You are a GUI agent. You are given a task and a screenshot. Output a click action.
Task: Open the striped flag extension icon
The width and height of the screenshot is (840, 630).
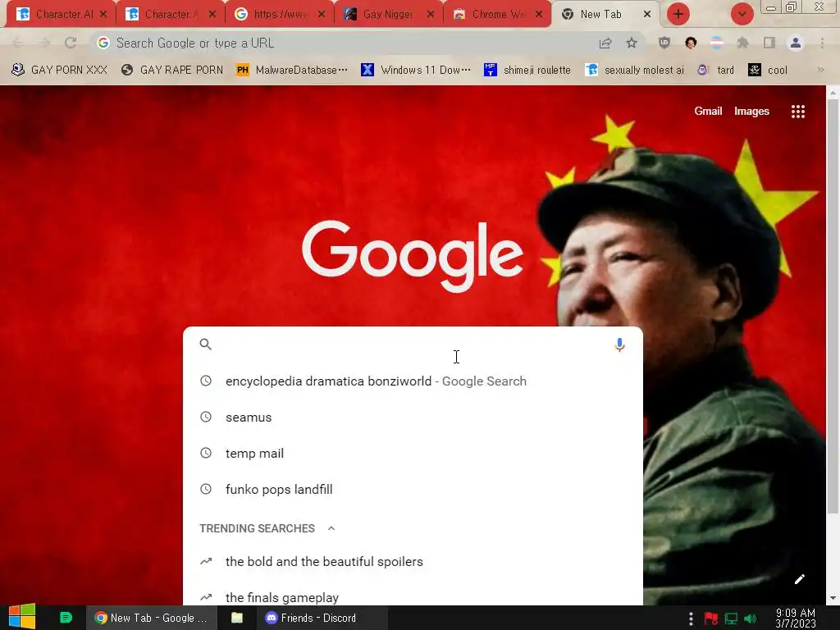click(x=717, y=43)
